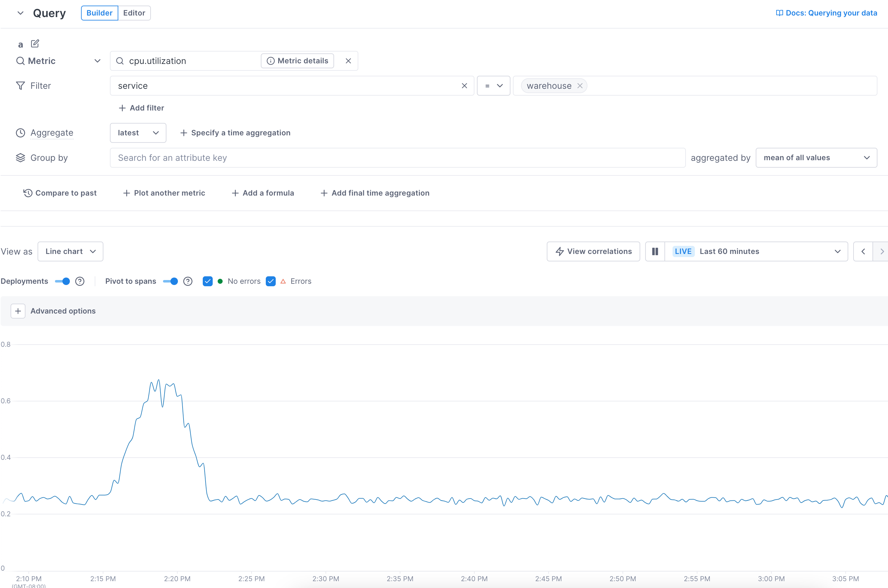The width and height of the screenshot is (888, 588).
Task: Click the Add filter button
Action: point(141,108)
